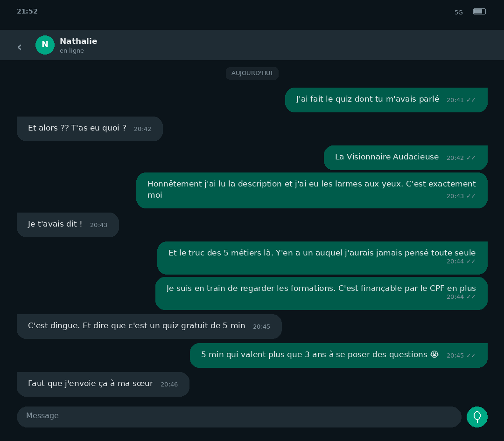Tap message about sending it to ma sœur

click(x=103, y=384)
